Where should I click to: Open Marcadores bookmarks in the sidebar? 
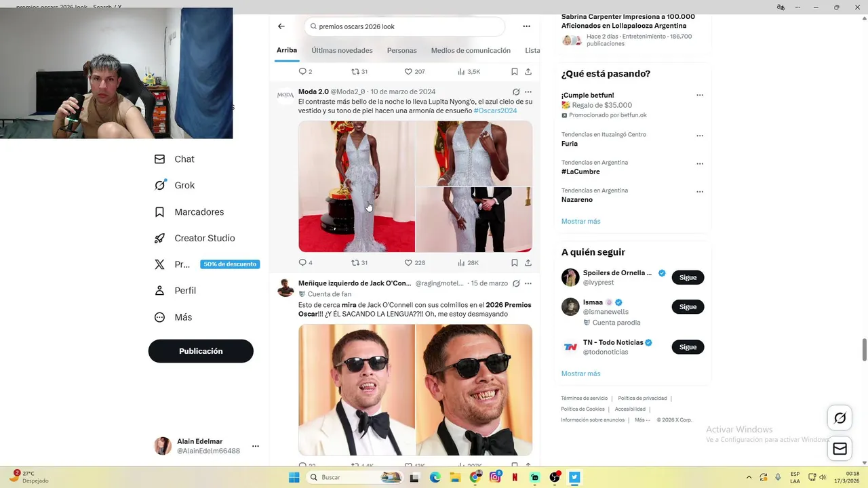(x=189, y=212)
